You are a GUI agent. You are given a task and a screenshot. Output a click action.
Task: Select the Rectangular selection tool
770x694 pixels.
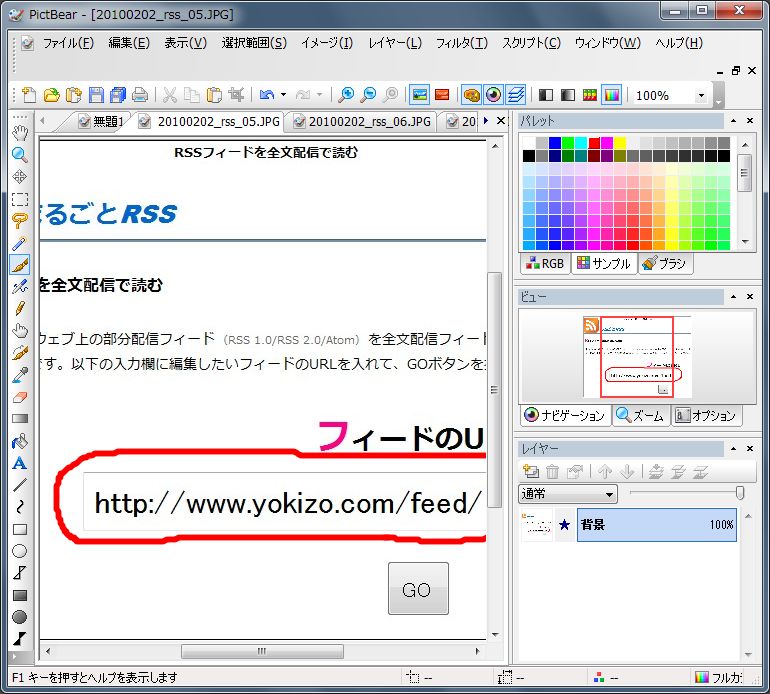coord(20,199)
